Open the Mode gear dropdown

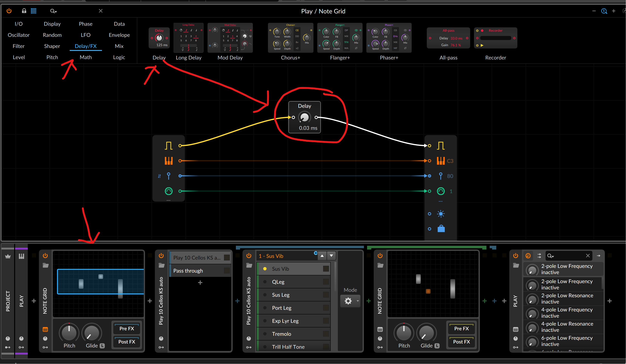(350, 301)
